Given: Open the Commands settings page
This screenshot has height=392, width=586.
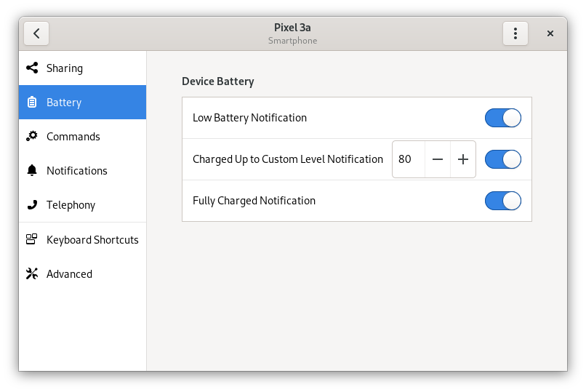Looking at the screenshot, I should pos(83,137).
